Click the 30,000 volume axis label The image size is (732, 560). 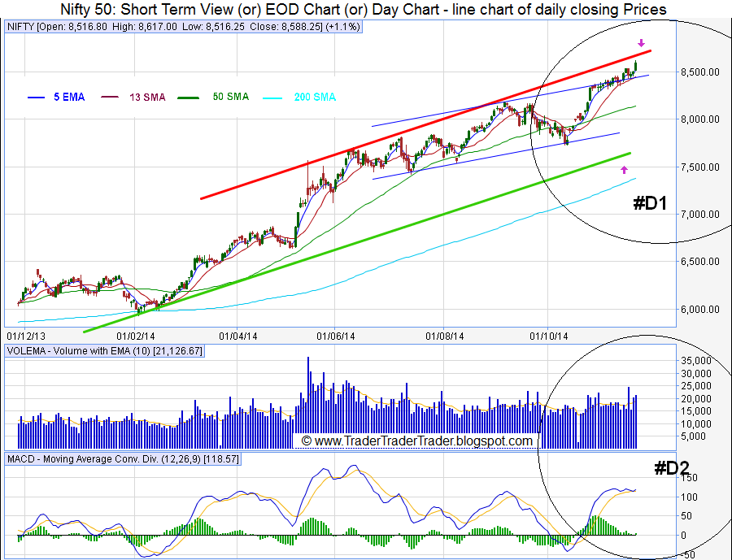696,373
